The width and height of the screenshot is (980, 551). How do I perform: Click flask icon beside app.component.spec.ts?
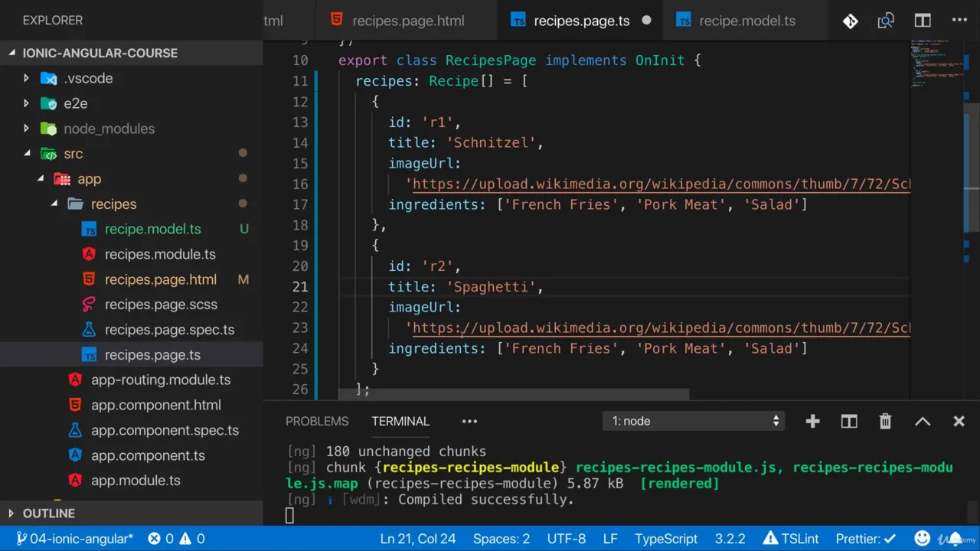click(75, 430)
